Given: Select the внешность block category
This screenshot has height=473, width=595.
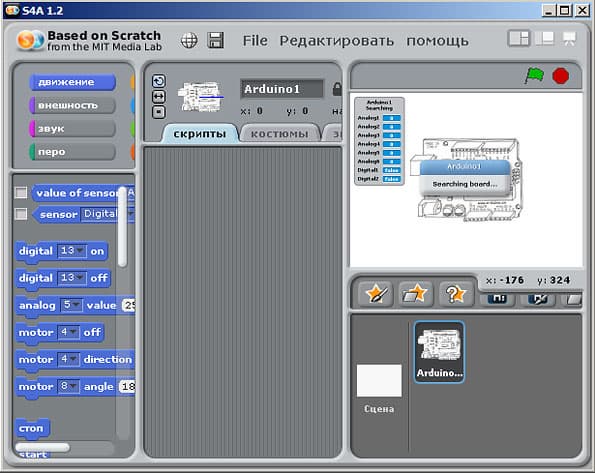Looking at the screenshot, I should pos(72,105).
